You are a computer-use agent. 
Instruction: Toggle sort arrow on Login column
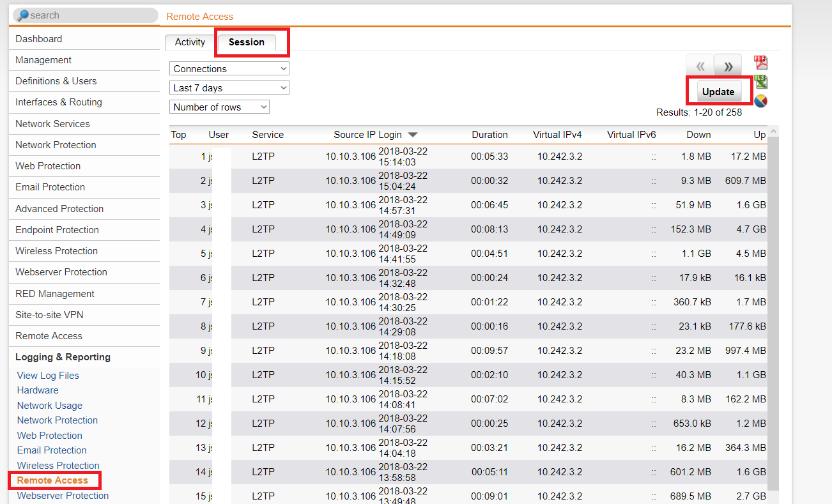413,135
